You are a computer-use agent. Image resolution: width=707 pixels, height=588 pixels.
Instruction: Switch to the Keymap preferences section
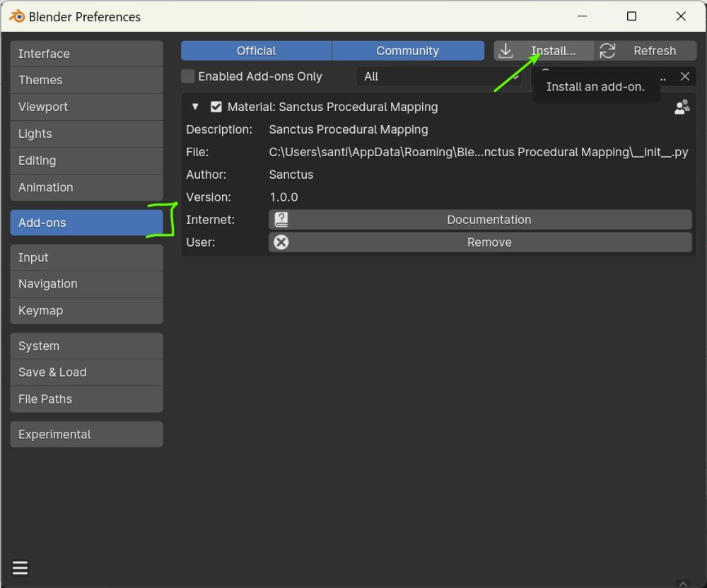(x=86, y=311)
